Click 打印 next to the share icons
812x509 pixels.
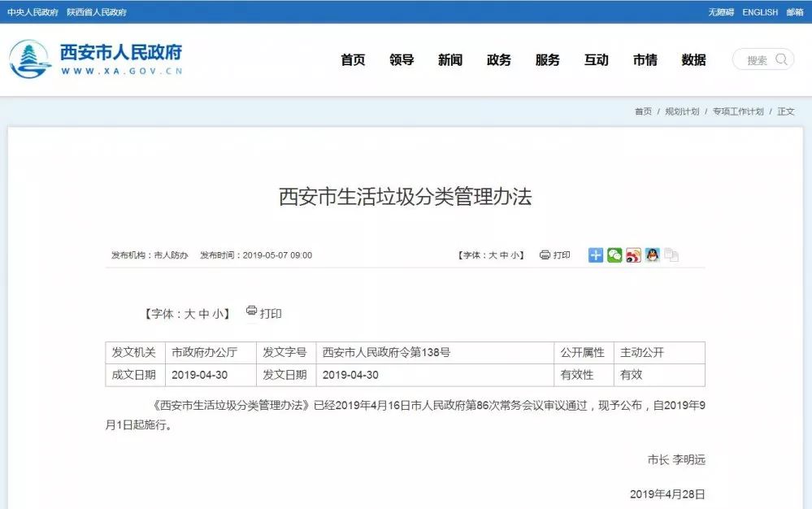[x=554, y=254]
